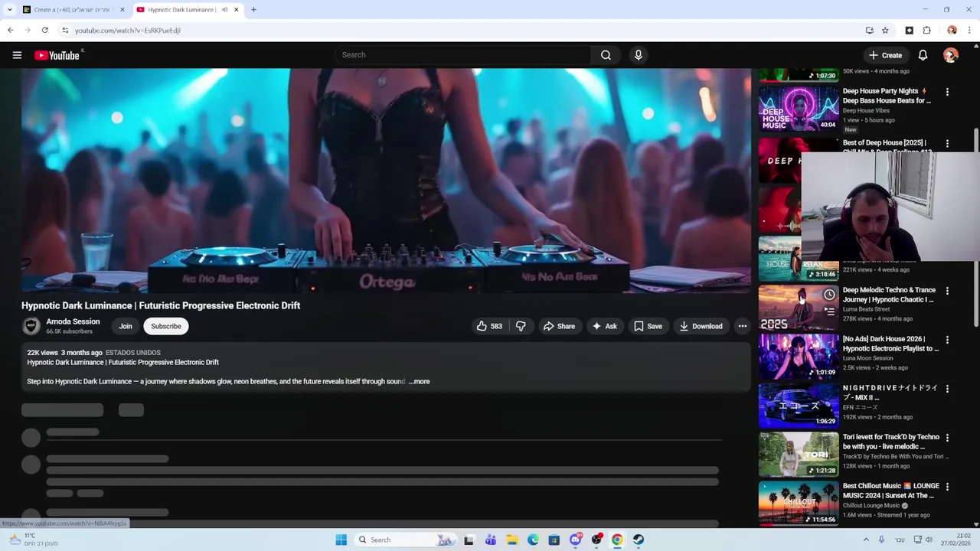The height and width of the screenshot is (551, 980).
Task: Subscribe to Amoda Session
Action: coord(166,326)
